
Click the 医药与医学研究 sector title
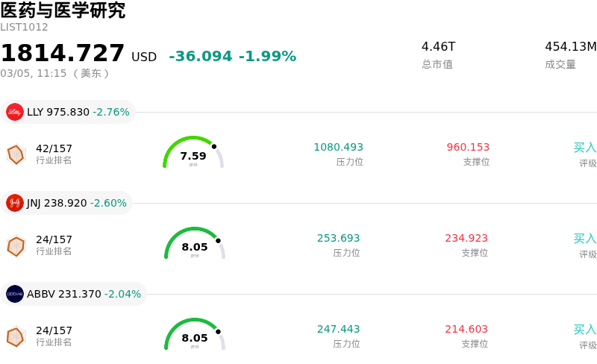pyautogui.click(x=63, y=10)
